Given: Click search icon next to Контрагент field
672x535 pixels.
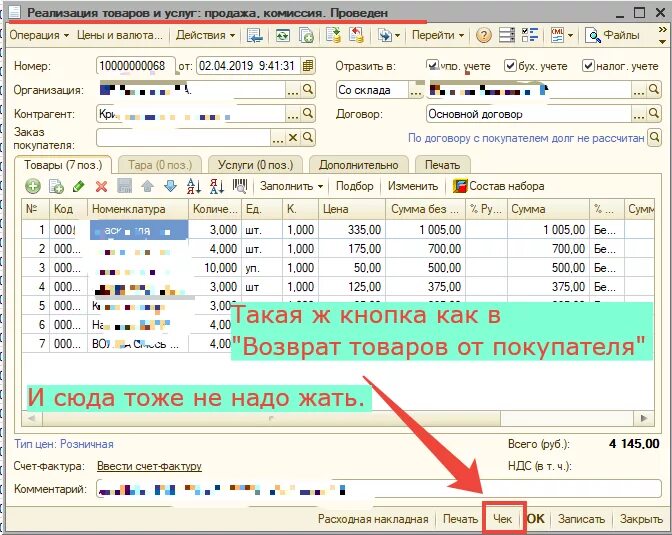Looking at the screenshot, I should click(x=308, y=114).
